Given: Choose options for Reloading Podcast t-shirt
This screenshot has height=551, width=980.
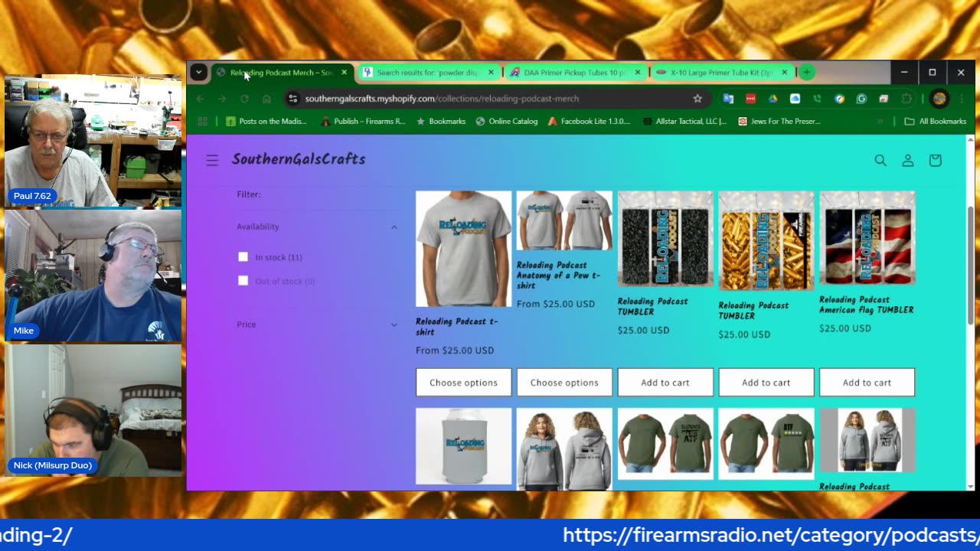Looking at the screenshot, I should (463, 383).
